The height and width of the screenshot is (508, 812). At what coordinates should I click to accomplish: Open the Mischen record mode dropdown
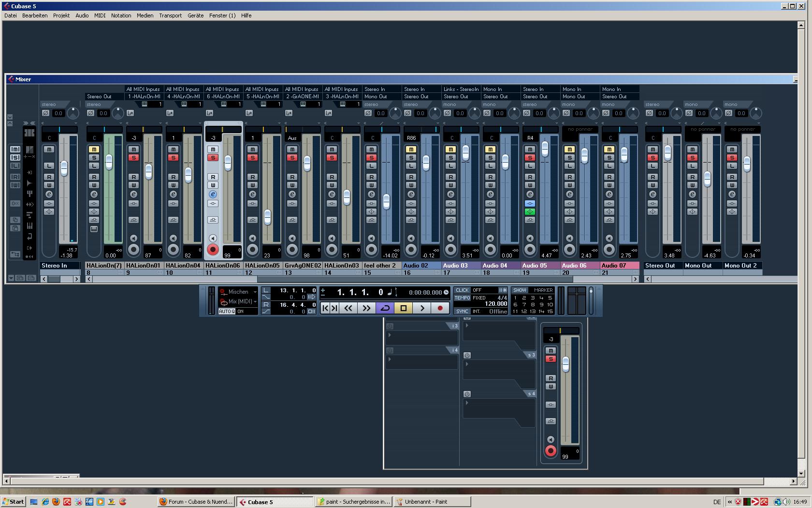pos(238,292)
